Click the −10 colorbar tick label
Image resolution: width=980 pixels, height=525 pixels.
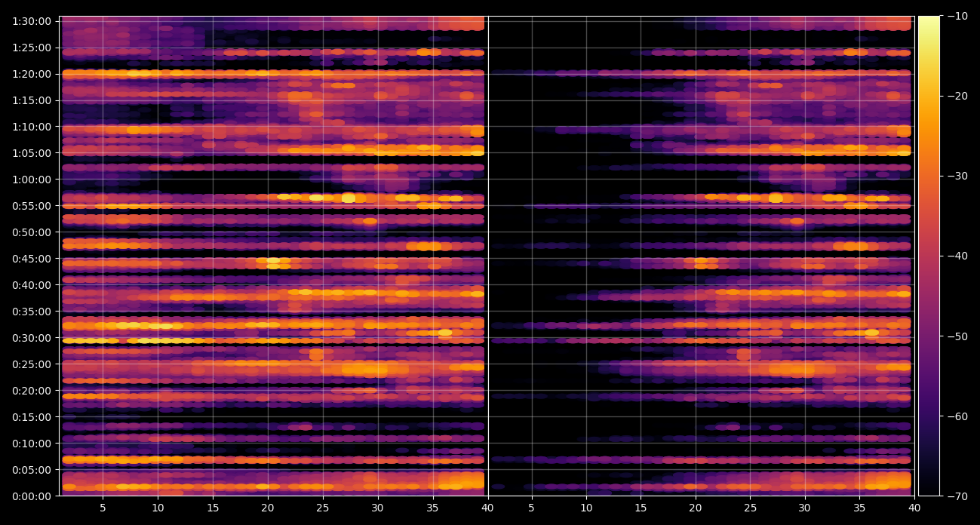(957, 16)
